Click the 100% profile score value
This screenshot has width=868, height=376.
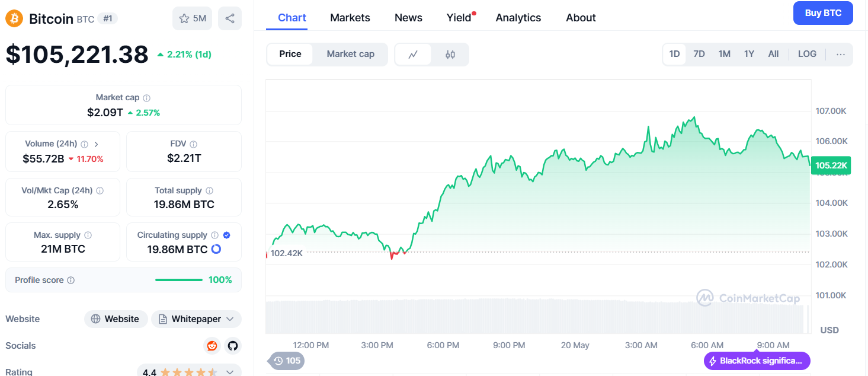(x=220, y=280)
